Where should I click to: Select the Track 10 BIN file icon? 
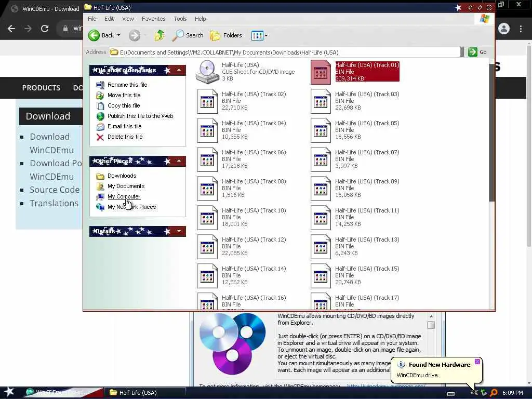click(x=207, y=218)
